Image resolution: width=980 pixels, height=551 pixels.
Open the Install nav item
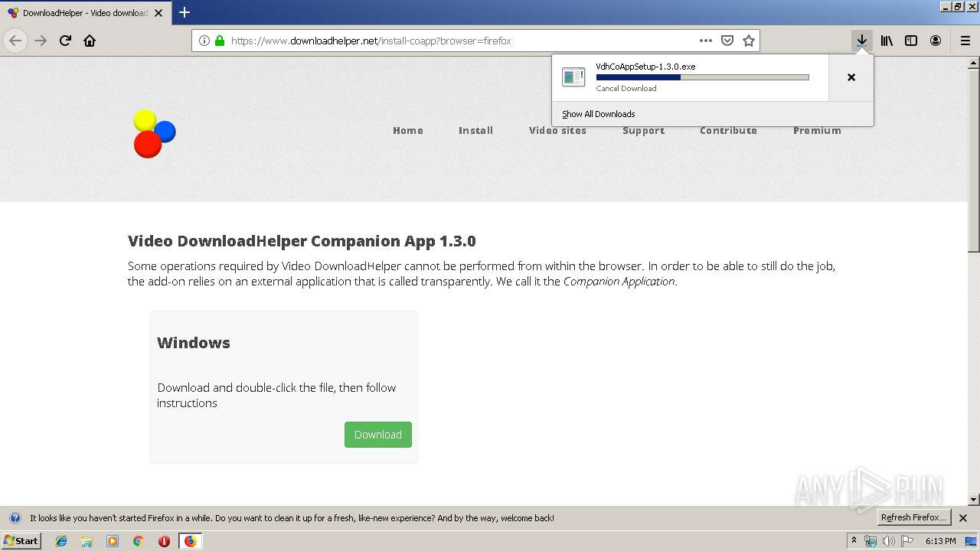point(475,130)
